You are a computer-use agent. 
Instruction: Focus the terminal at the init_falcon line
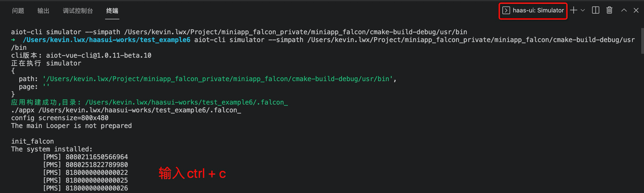[33, 142]
